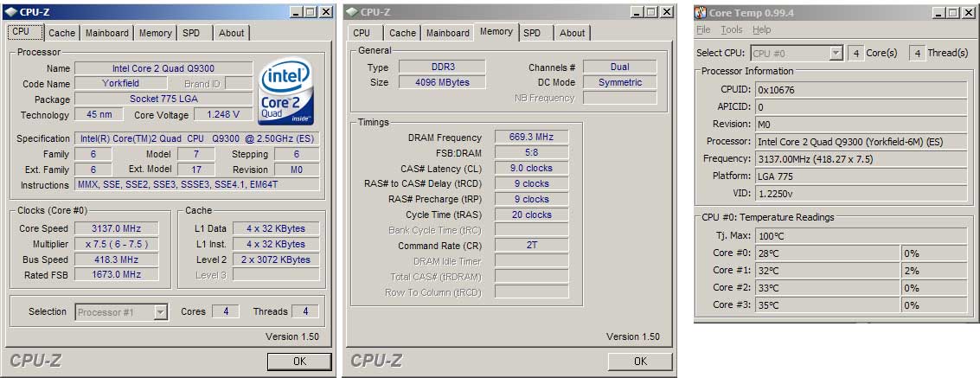
Task: Open Cache tab in Memory CPU-Z window
Action: click(x=402, y=33)
